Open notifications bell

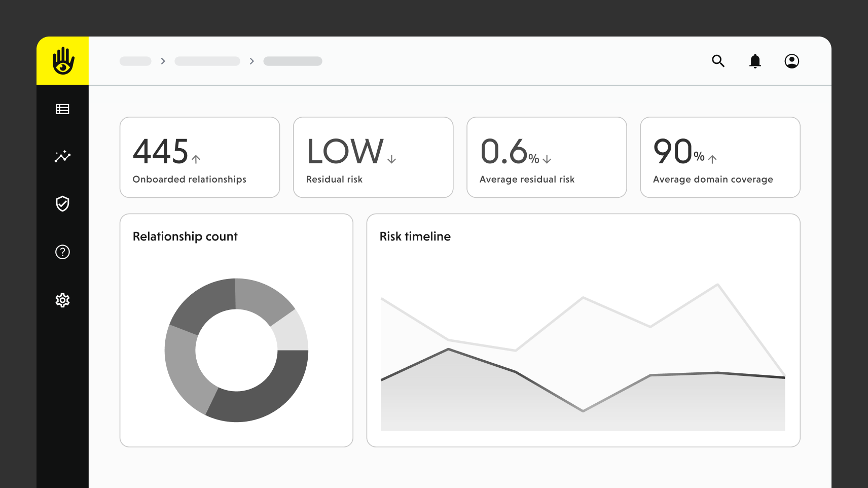755,61
